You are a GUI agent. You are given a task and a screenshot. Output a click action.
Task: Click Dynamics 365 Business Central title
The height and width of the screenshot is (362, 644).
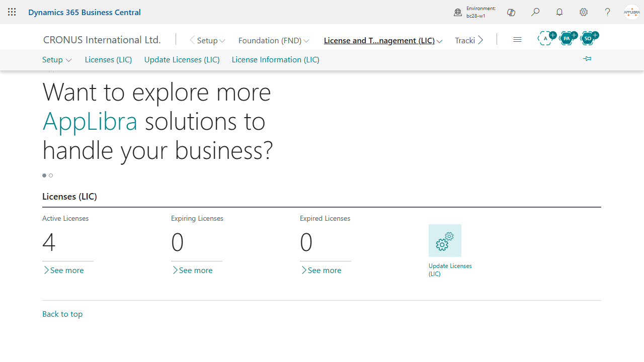tap(85, 12)
